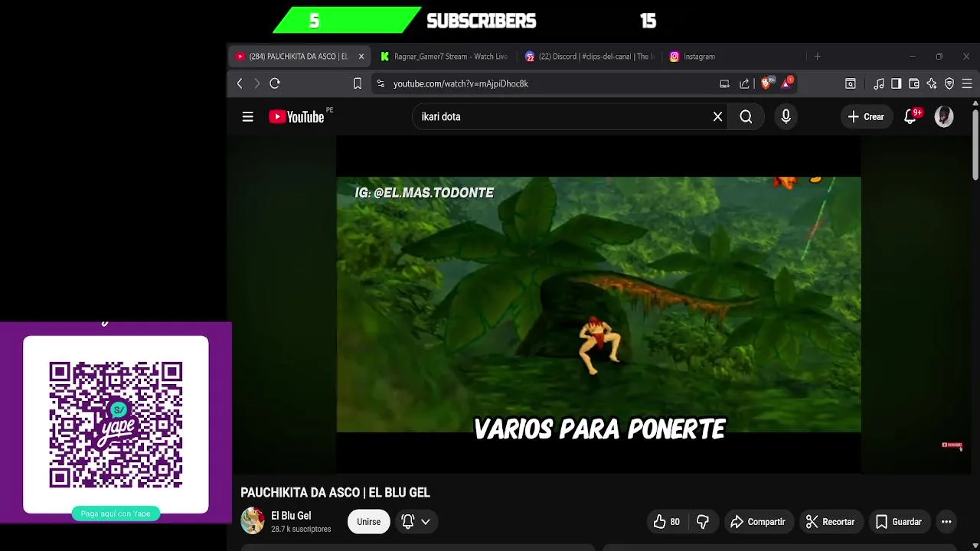Open Brave Rewards triangle icon
Viewport: 980px width, 551px height.
tap(786, 83)
